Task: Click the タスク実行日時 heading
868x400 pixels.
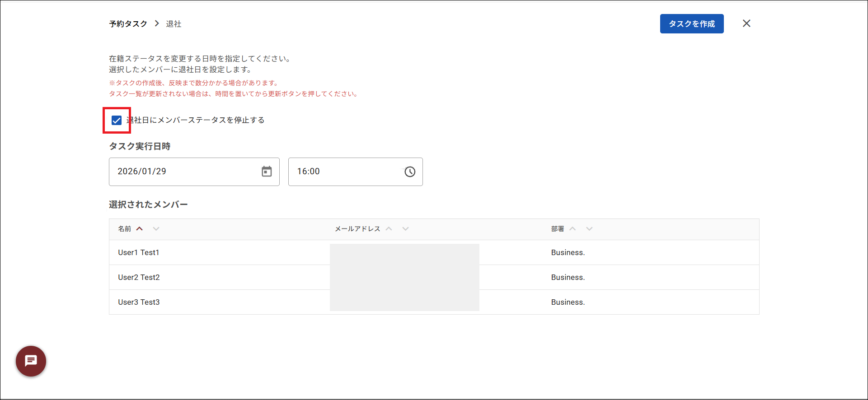Action: [x=140, y=146]
